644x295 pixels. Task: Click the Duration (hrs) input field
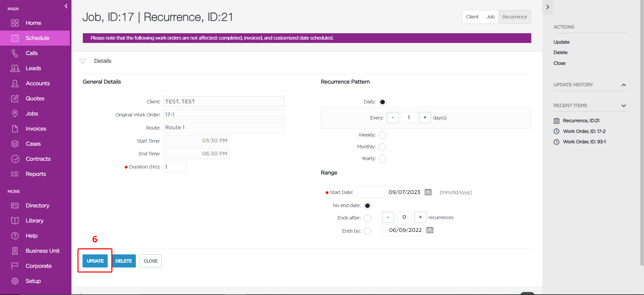[x=174, y=167]
